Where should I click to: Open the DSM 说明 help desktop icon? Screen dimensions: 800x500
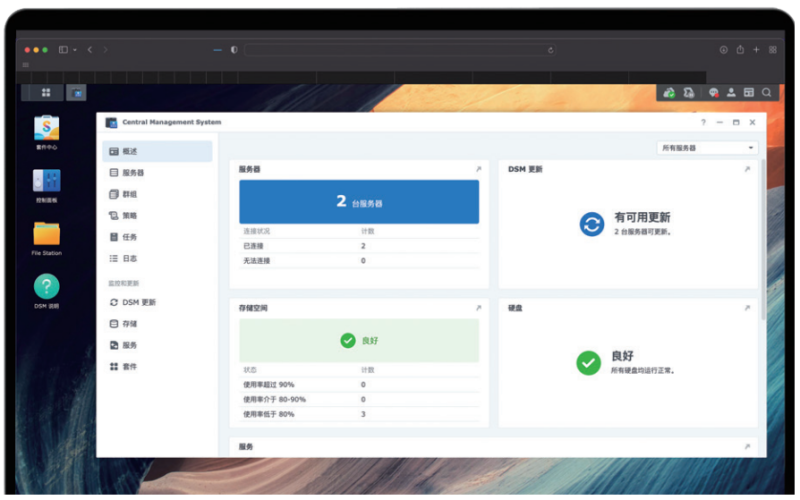[x=46, y=292]
